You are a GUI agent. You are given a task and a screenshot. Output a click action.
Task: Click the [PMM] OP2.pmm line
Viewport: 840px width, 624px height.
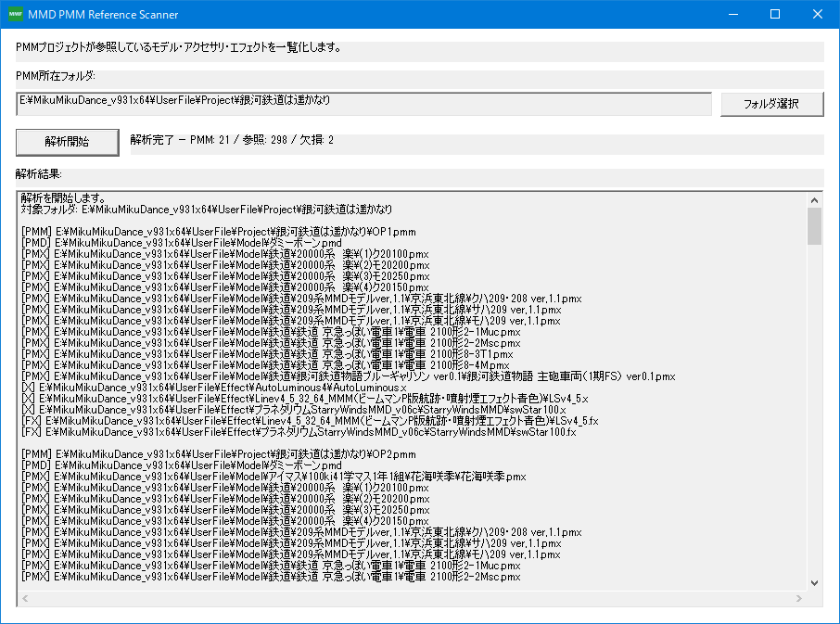pos(219,454)
